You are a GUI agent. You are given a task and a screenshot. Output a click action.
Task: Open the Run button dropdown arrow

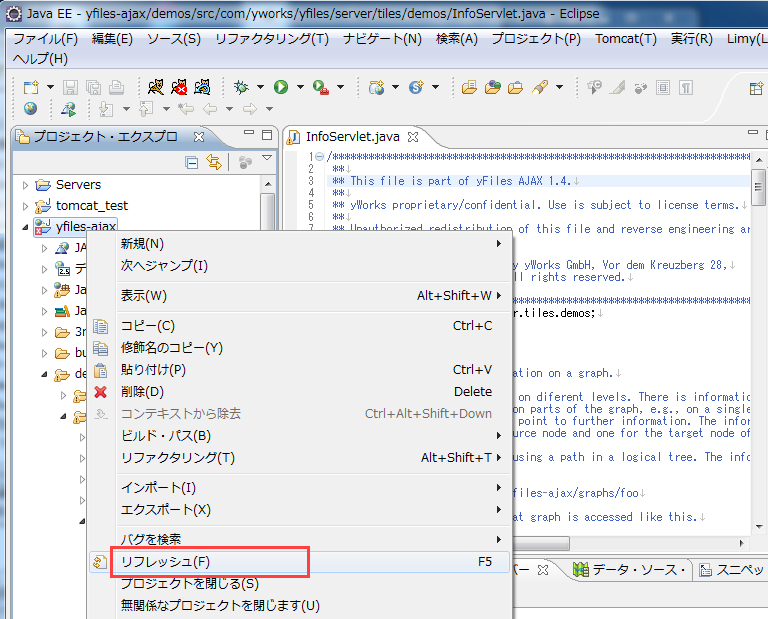point(299,87)
